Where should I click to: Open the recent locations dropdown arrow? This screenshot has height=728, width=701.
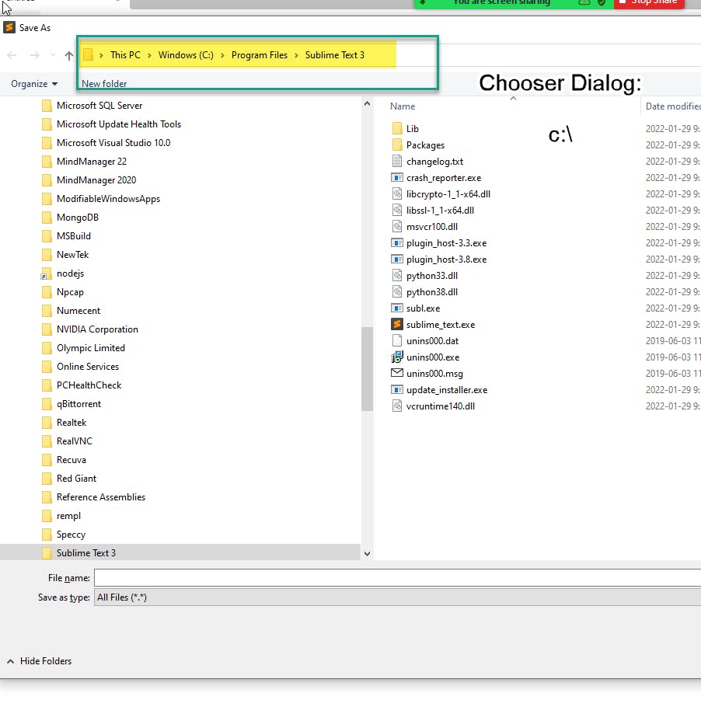pyautogui.click(x=53, y=55)
